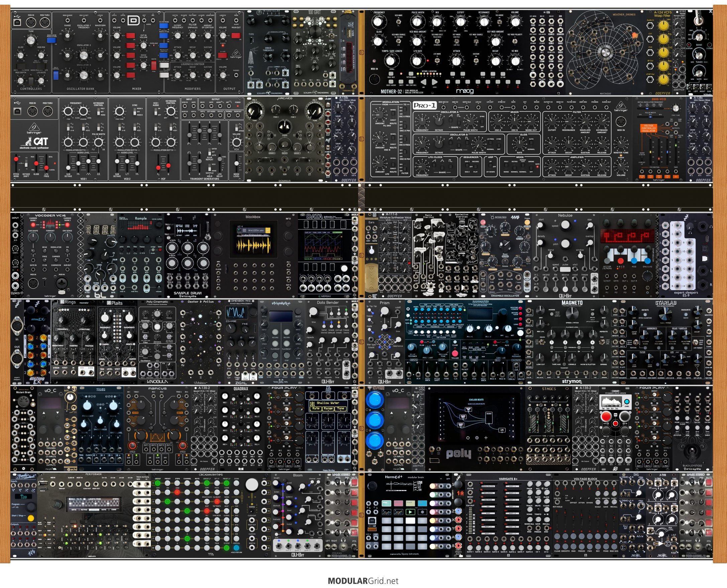Select the COND tab on the Performer display
Image resolution: width=727 pixels, height=588 pixels.
pos(113,509)
